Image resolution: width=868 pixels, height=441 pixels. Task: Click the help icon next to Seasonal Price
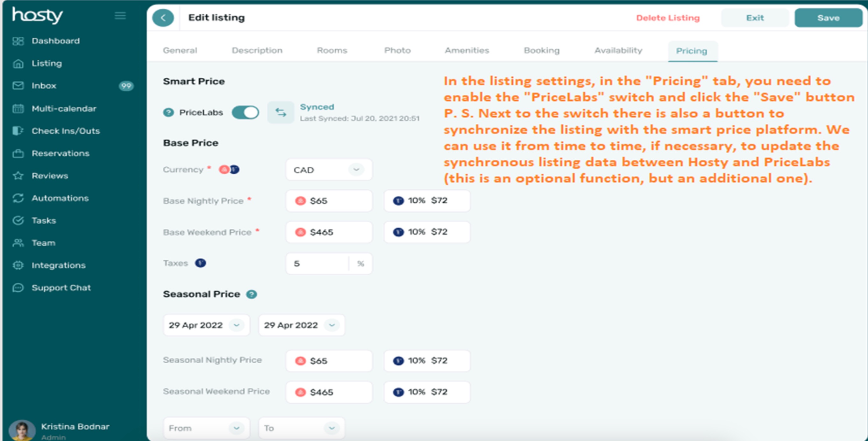coord(251,294)
